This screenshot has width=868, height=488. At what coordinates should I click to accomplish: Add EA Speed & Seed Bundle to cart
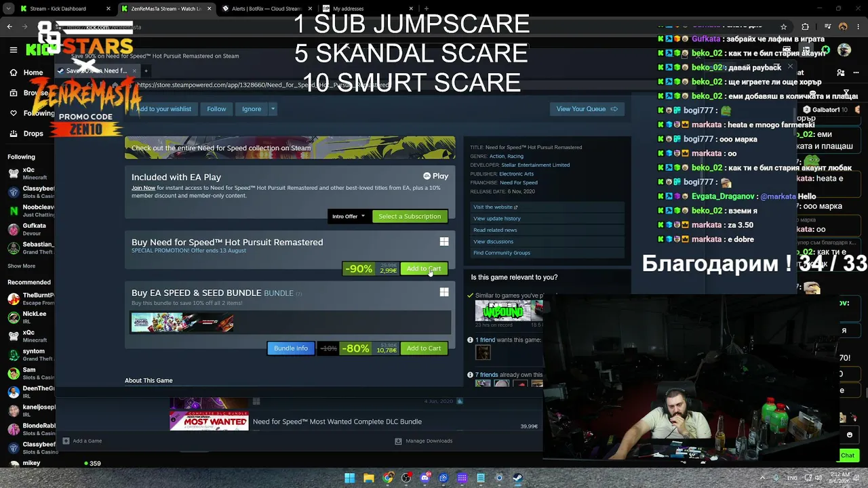pos(424,348)
